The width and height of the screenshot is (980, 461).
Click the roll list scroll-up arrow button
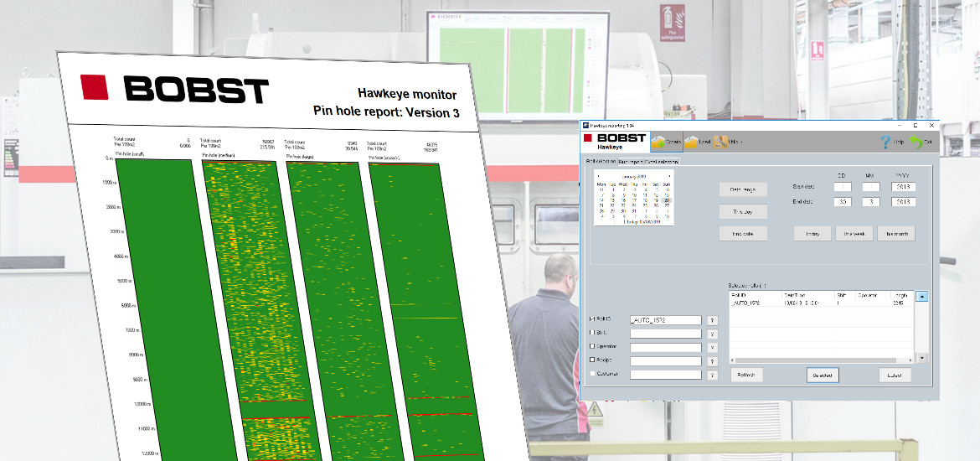(921, 297)
